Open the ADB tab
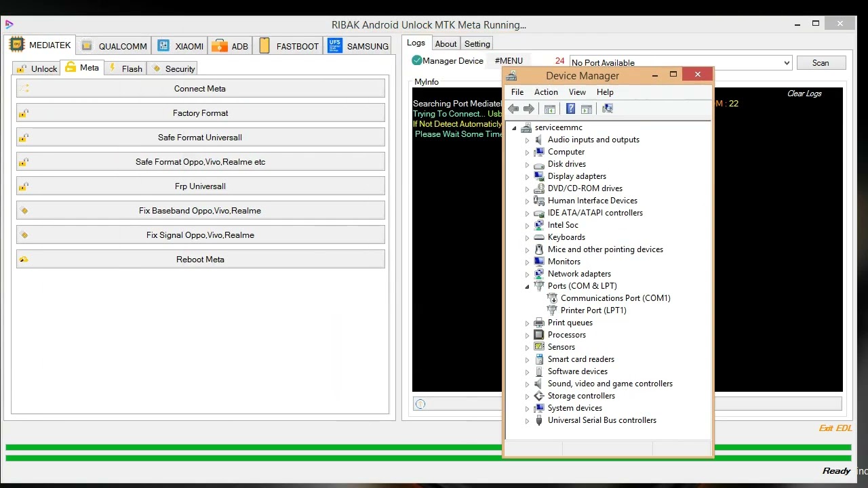Image resolution: width=868 pixels, height=488 pixels. point(230,46)
